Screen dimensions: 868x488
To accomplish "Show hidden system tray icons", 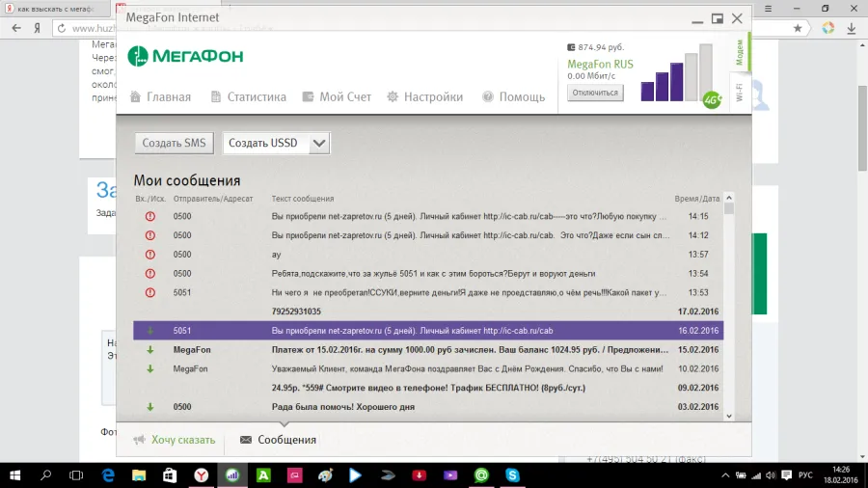I will pos(725,475).
